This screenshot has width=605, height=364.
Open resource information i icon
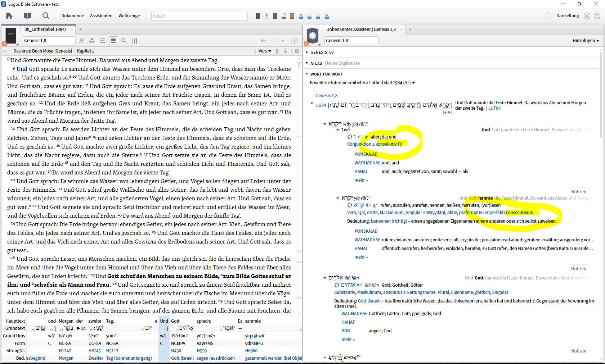(294, 41)
